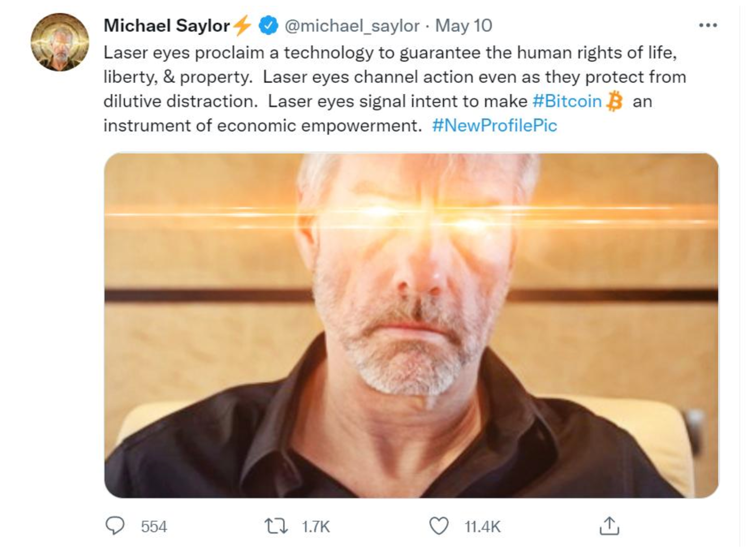Click the retweet arrows icon

pyautogui.click(x=276, y=526)
